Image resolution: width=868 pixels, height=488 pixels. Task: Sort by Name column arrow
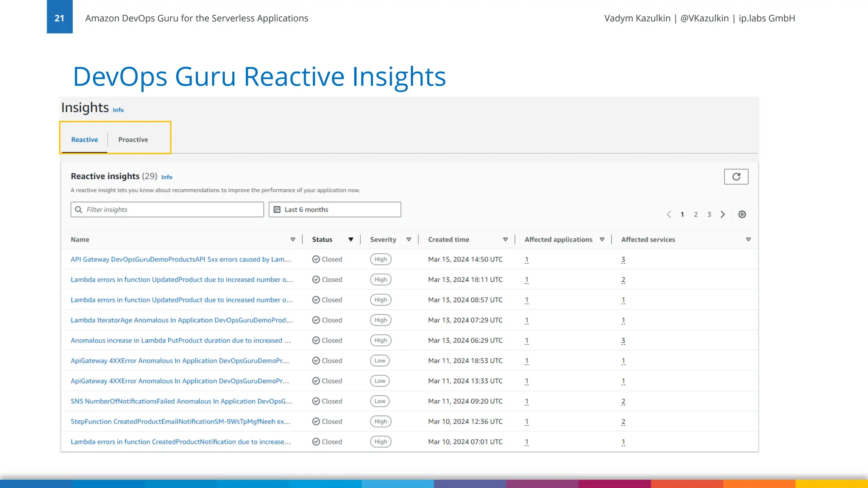click(x=292, y=240)
